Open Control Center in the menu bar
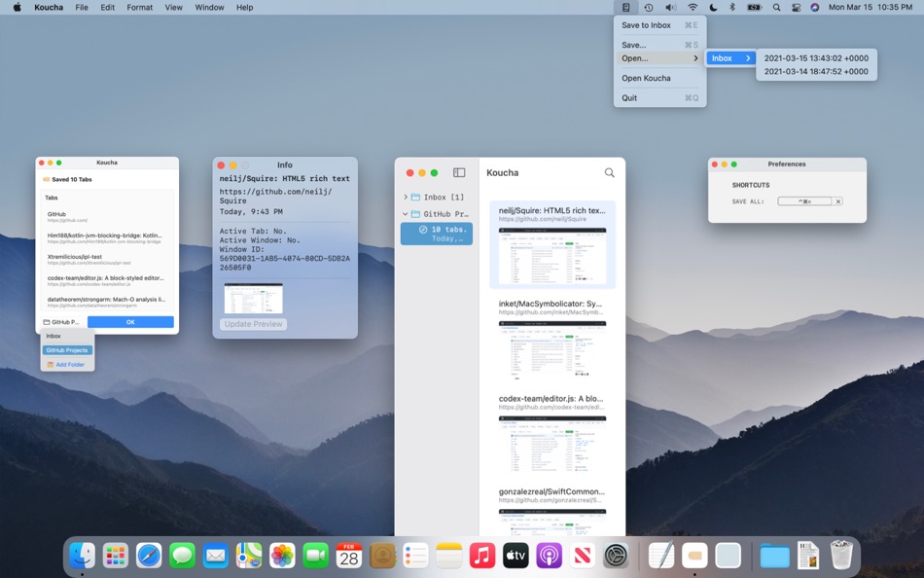Image resolution: width=924 pixels, height=578 pixels. point(797,8)
